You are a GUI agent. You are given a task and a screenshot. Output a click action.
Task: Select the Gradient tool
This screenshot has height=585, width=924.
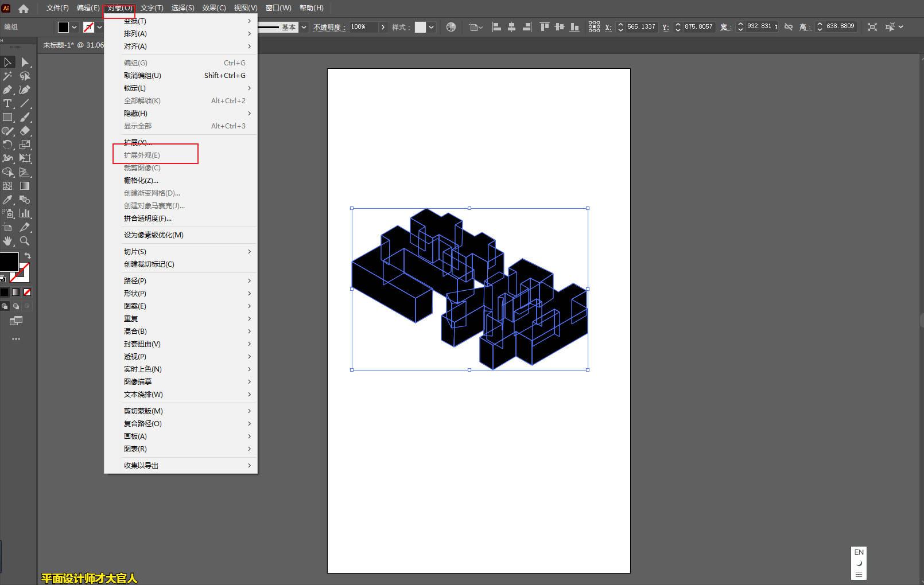25,186
